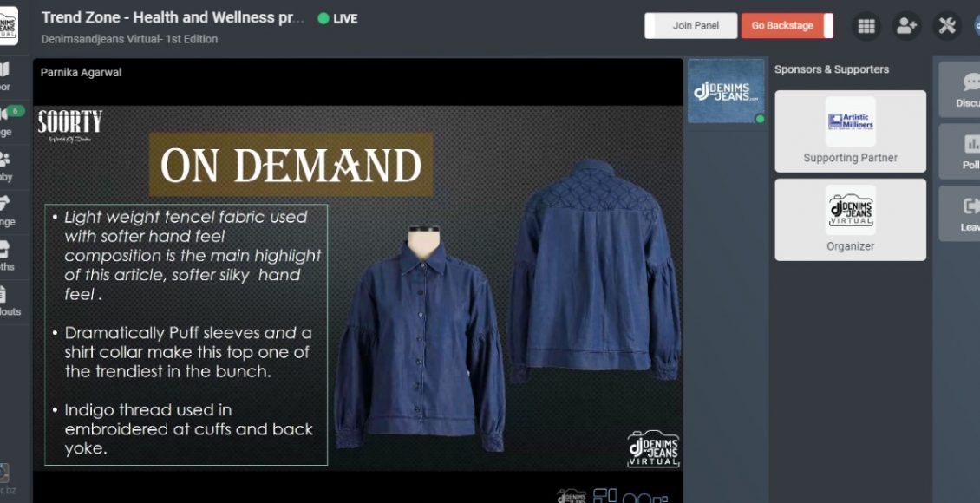Select the Denims Jeans speaker thumbnail
The image size is (980, 503).
pos(726,91)
